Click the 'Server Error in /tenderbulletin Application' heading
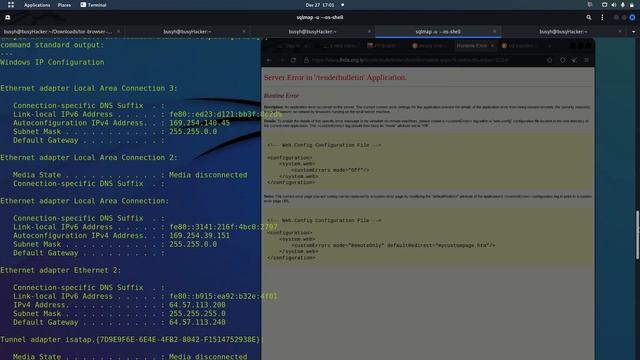This screenshot has height=360, width=640. [x=335, y=78]
